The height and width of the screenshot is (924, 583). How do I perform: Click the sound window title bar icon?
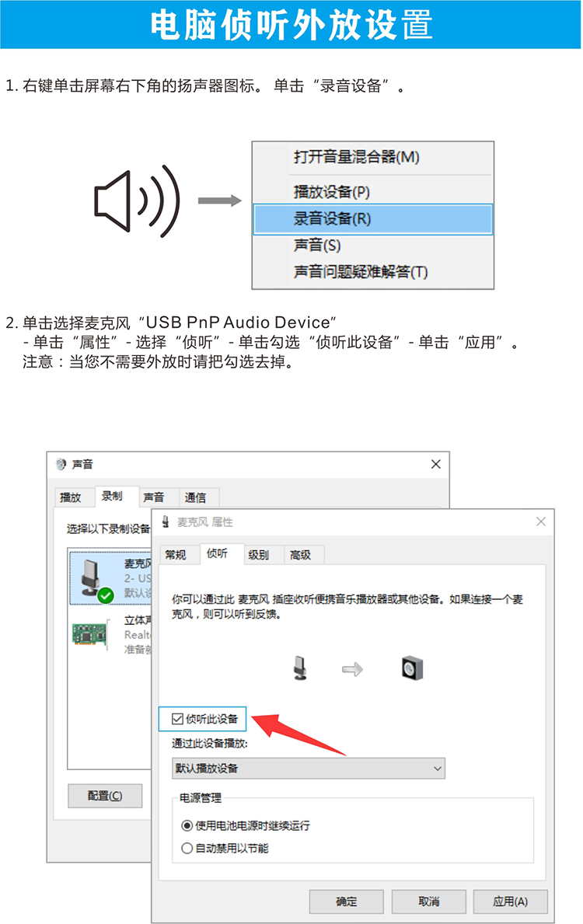tap(61, 465)
